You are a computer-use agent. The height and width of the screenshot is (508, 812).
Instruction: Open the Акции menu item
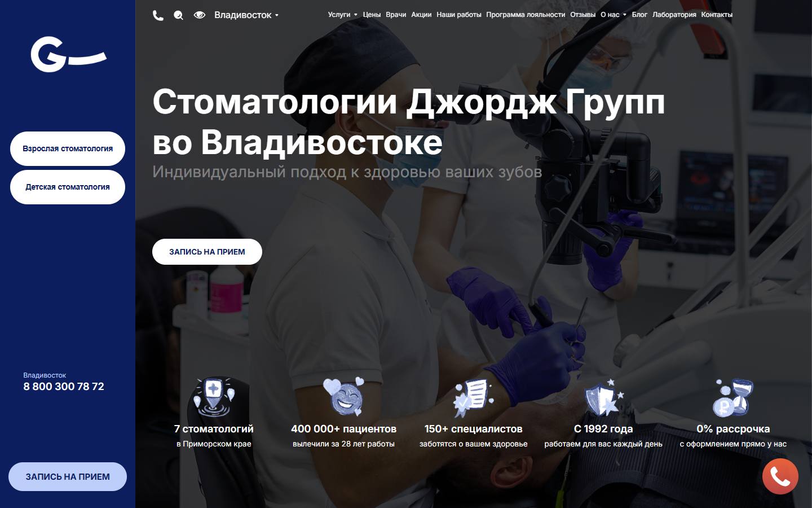coord(421,15)
